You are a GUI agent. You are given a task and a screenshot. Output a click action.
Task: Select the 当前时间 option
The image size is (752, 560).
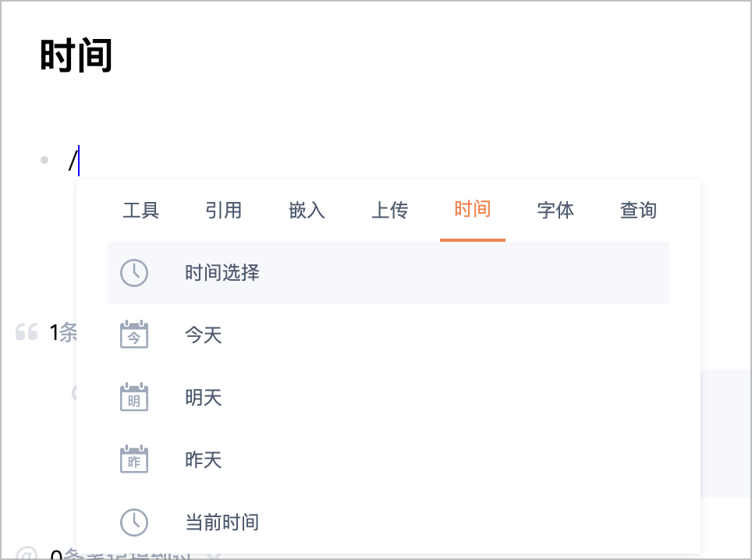(222, 523)
